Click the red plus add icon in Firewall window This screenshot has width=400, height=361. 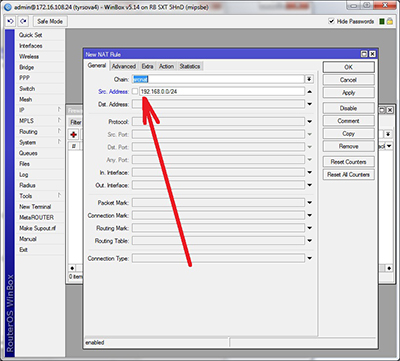[x=73, y=135]
